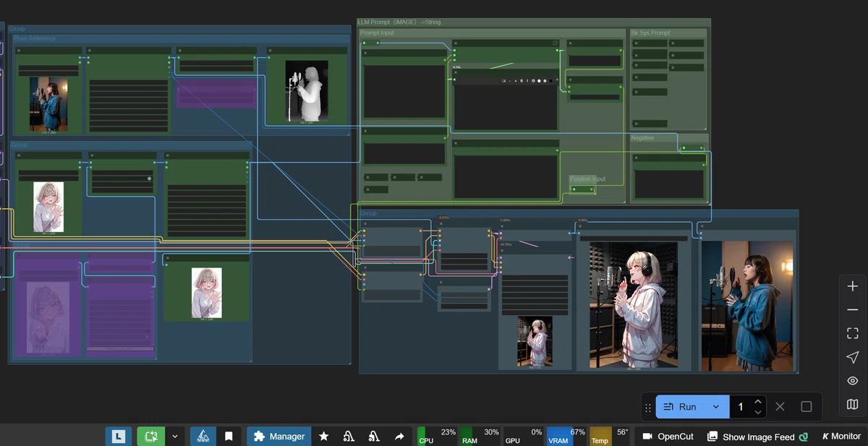Click the batch count field showing 1
This screenshot has height=446, width=868.
point(741,407)
